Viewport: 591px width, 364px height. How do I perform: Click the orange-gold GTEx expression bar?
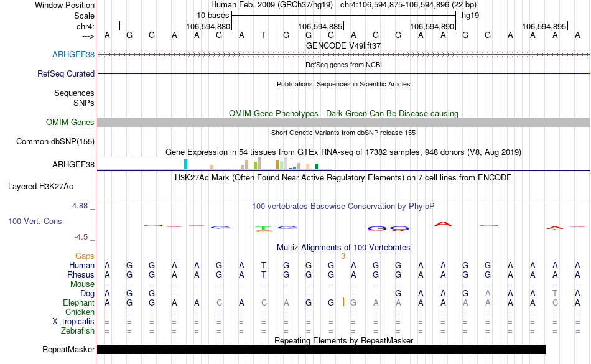click(277, 165)
